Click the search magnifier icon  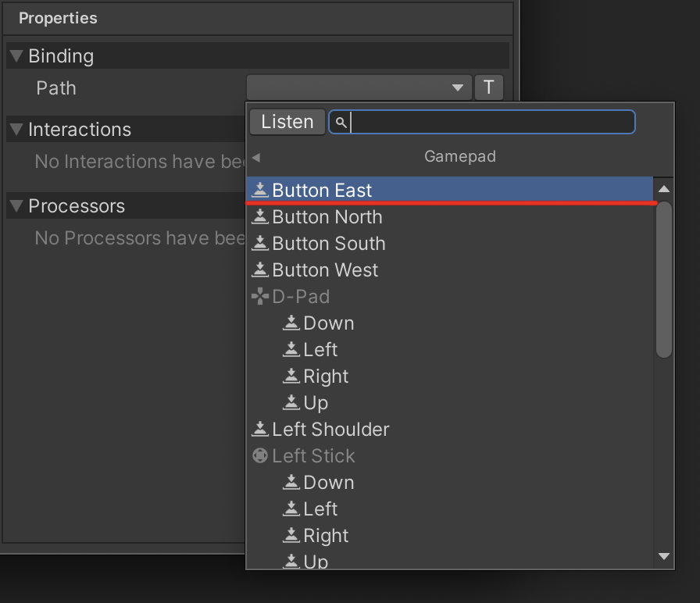pyautogui.click(x=341, y=123)
